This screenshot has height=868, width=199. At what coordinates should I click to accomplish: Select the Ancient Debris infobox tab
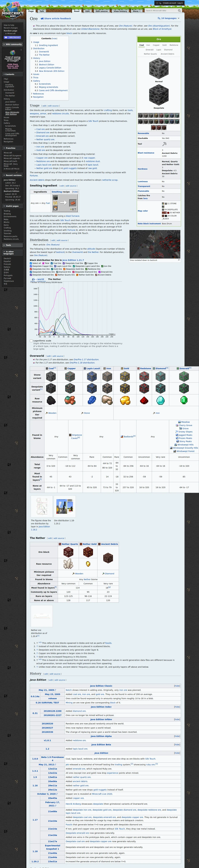tap(168, 54)
